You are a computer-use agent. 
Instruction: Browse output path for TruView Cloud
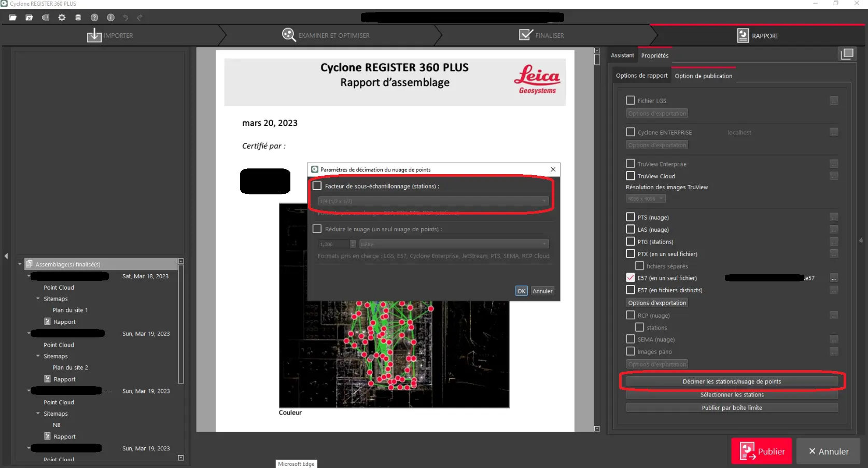point(834,176)
